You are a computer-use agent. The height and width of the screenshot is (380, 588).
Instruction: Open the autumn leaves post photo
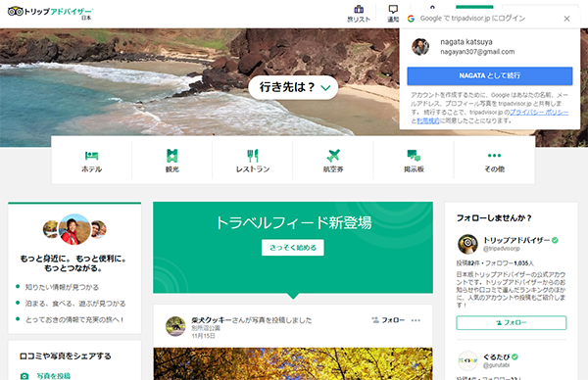pos(293,363)
